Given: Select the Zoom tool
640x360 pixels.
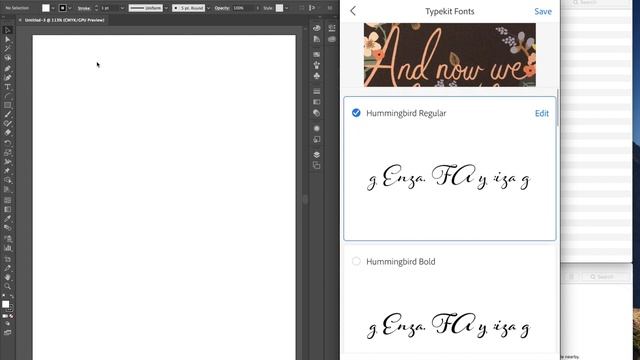Looking at the screenshot, I should 7,287.
